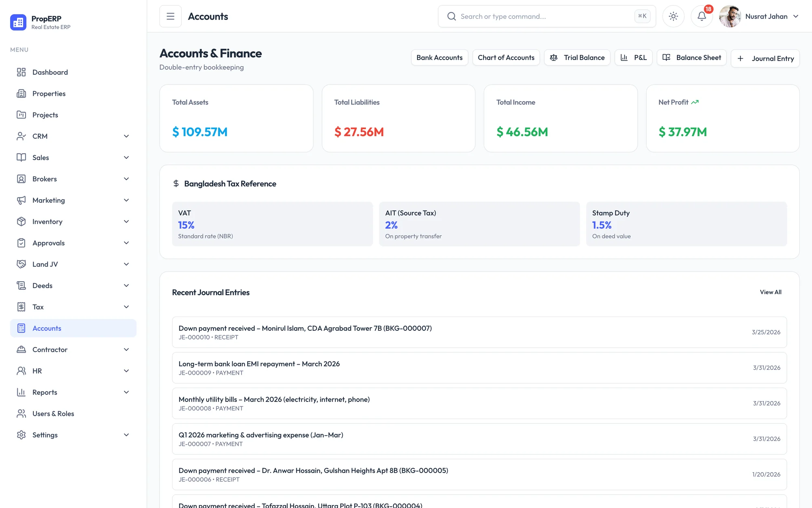
Task: Open Dashboard from the sidebar
Action: tap(73, 72)
